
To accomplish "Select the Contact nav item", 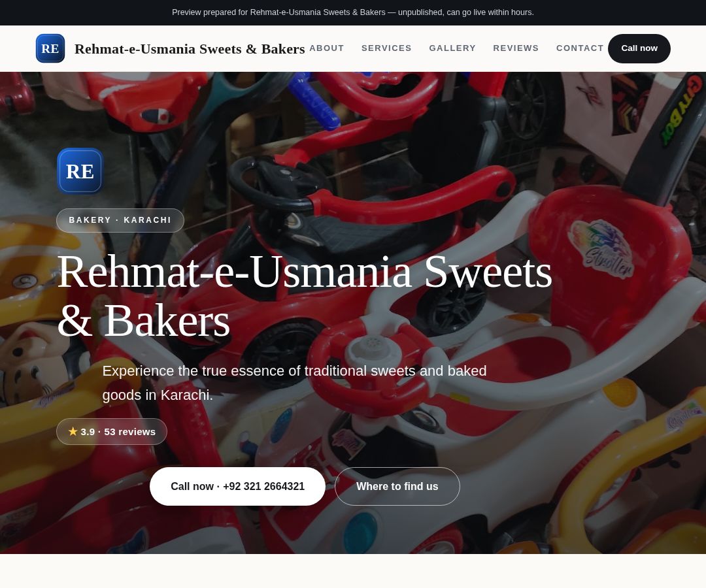I will (x=579, y=48).
